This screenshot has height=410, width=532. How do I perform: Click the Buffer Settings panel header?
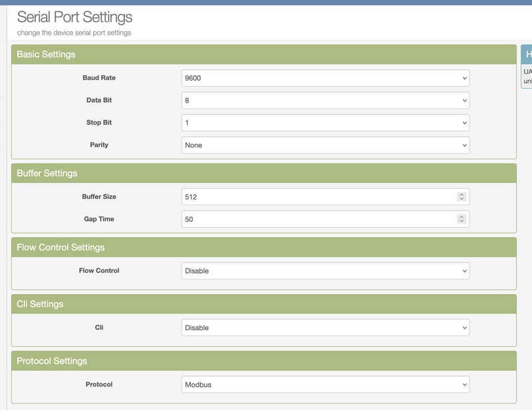(x=264, y=173)
